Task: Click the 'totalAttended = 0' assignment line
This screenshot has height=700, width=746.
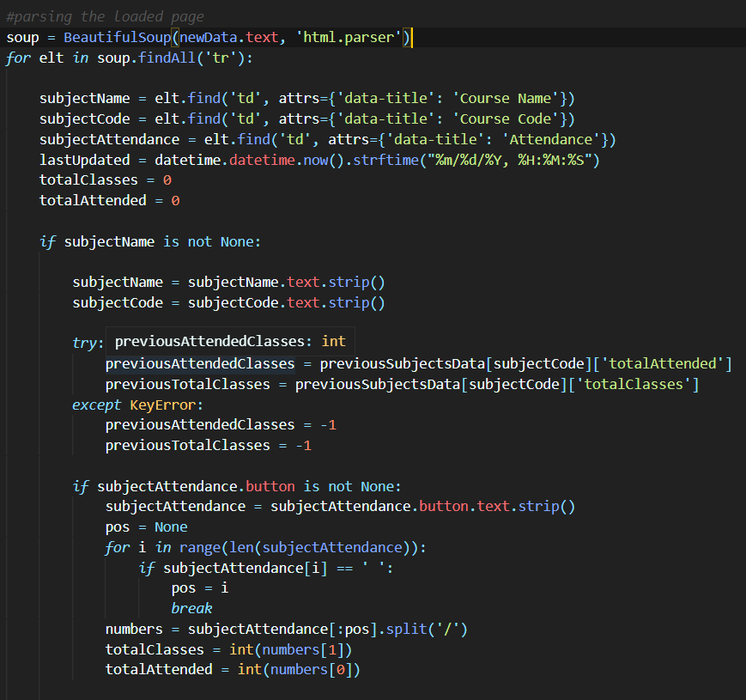Action: click(x=109, y=201)
